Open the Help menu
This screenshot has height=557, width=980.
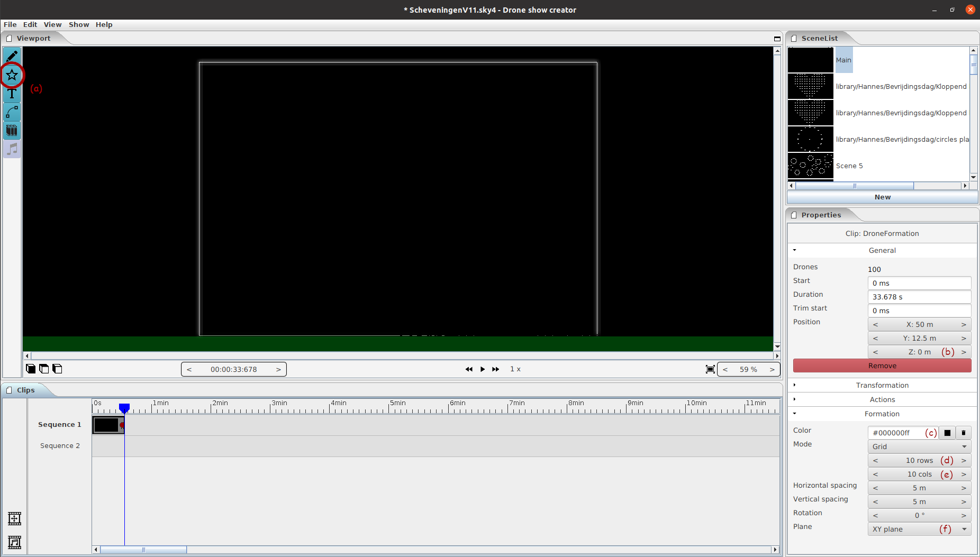[x=104, y=24]
